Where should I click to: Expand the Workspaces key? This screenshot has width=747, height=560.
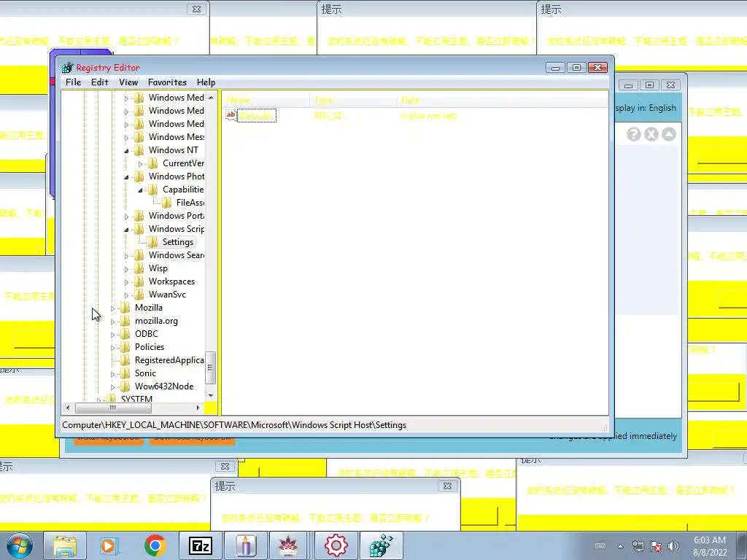[126, 282]
